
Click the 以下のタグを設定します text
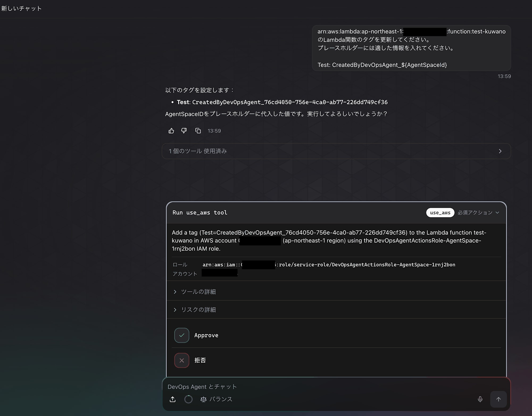[x=199, y=90]
